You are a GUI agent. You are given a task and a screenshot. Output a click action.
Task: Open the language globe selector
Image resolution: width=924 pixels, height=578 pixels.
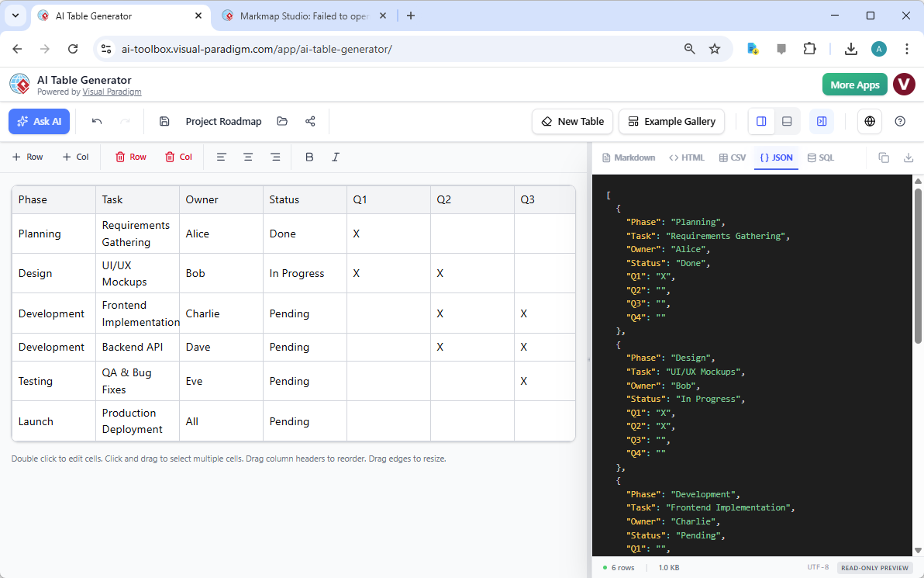pos(869,121)
